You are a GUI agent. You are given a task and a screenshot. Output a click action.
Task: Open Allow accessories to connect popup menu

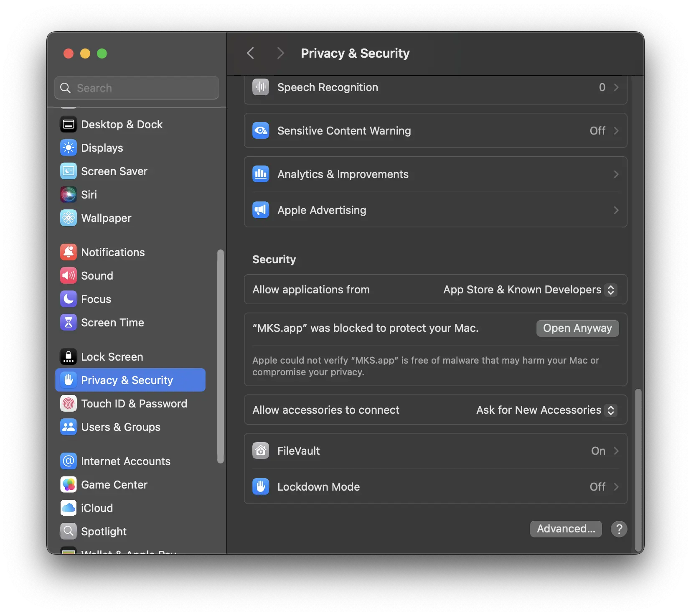(546, 410)
